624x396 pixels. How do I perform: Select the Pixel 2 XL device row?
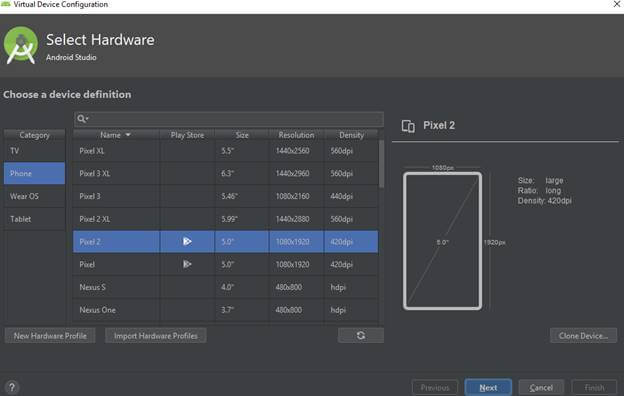coord(226,219)
